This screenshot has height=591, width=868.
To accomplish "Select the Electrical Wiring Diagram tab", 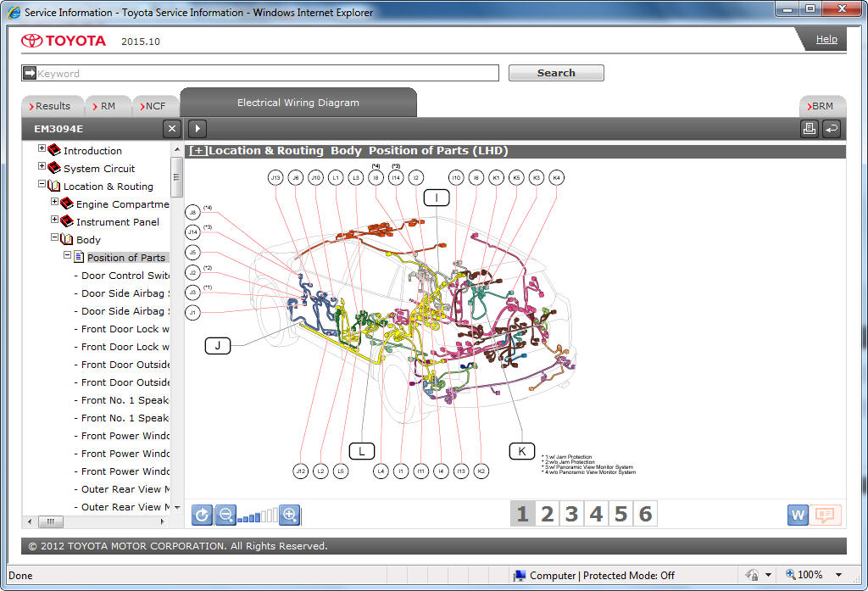I will [298, 103].
